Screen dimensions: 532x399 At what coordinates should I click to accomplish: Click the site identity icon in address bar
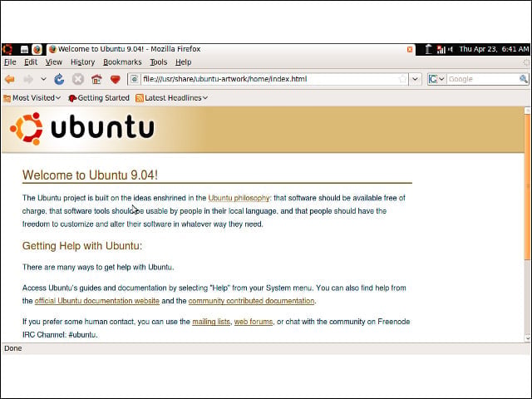click(x=135, y=79)
